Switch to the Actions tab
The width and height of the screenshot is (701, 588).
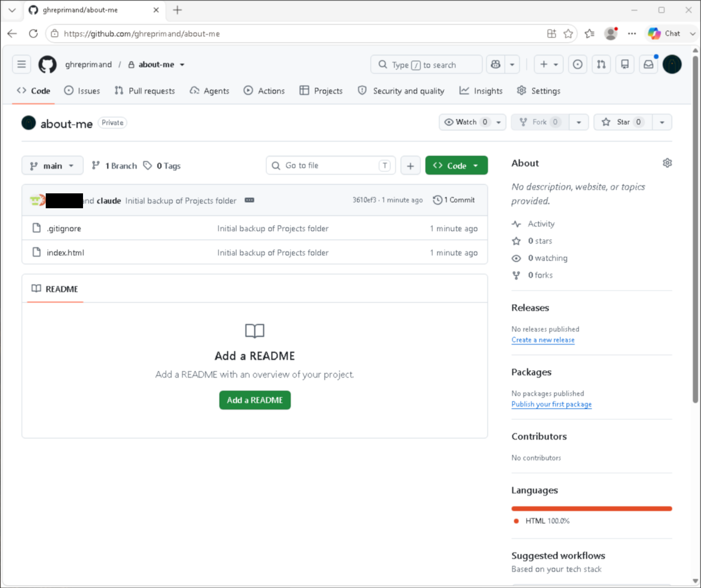[264, 91]
